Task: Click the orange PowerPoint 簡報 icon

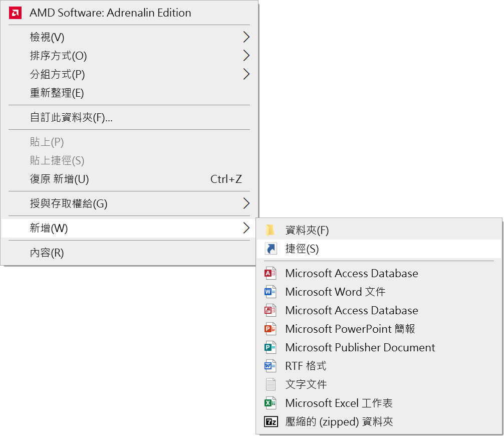Action: (x=271, y=329)
